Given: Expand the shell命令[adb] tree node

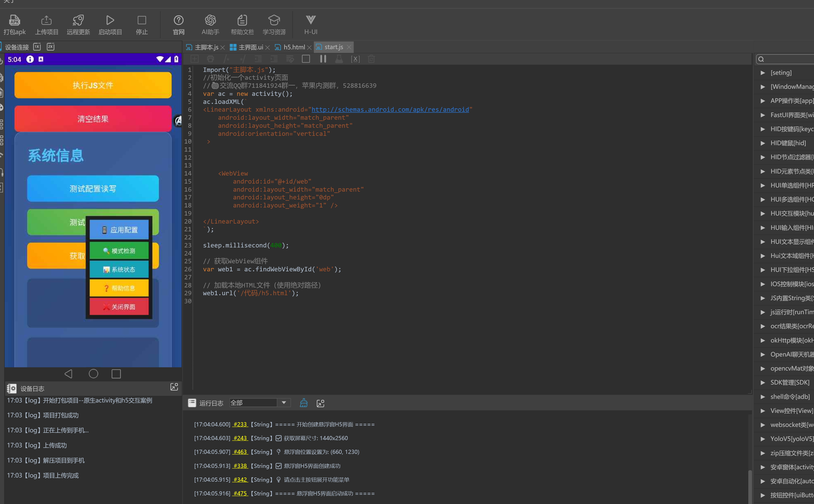Looking at the screenshot, I should tap(763, 397).
